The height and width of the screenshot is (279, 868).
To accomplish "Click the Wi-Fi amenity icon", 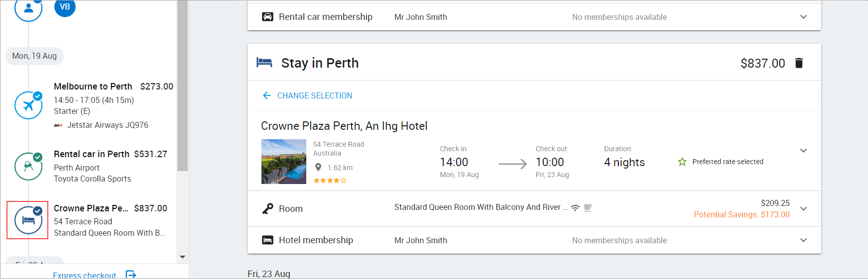I will click(x=575, y=208).
